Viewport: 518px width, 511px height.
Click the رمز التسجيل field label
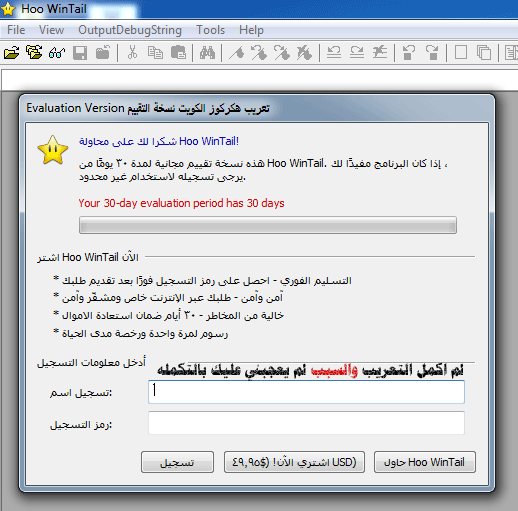click(x=81, y=425)
